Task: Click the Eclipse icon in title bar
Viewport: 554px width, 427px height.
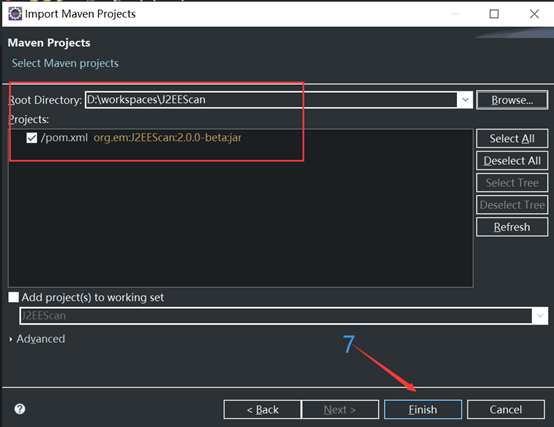Action: (15, 14)
